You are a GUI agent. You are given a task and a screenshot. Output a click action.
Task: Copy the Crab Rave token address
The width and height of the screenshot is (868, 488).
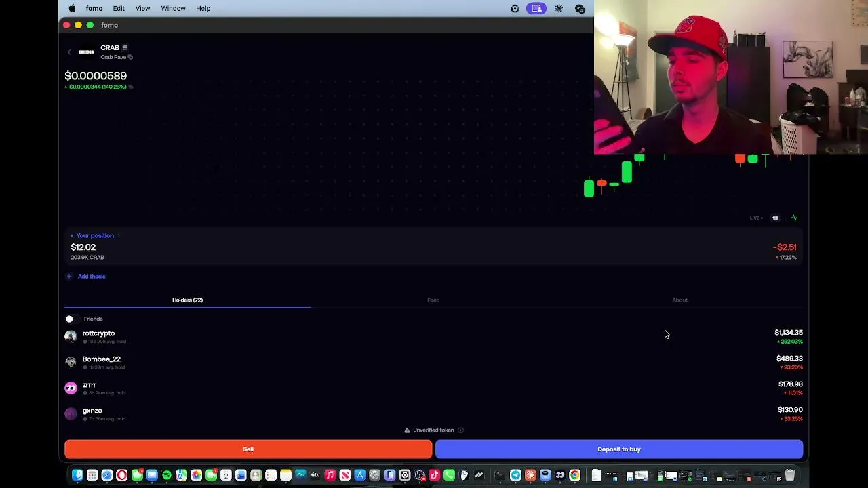coord(130,58)
